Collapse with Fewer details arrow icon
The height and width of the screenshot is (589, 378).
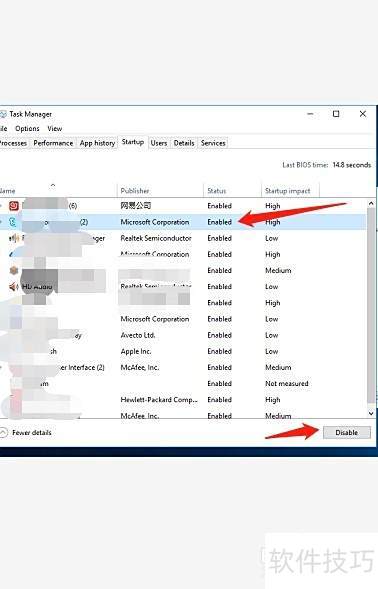pyautogui.click(x=3, y=432)
